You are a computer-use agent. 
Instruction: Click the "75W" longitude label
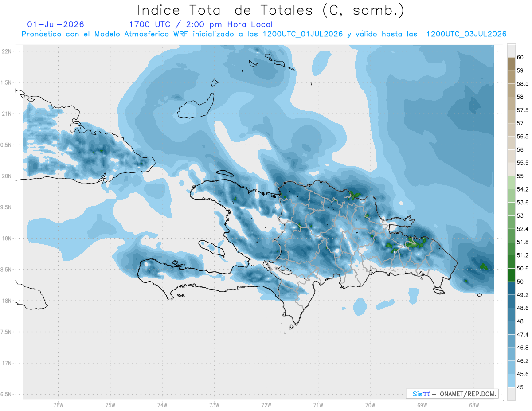pyautogui.click(x=110, y=405)
